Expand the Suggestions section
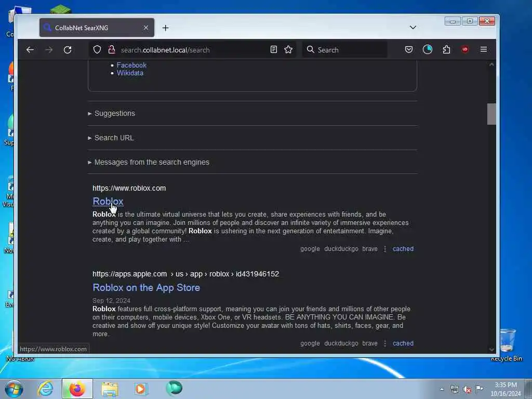 coord(111,113)
